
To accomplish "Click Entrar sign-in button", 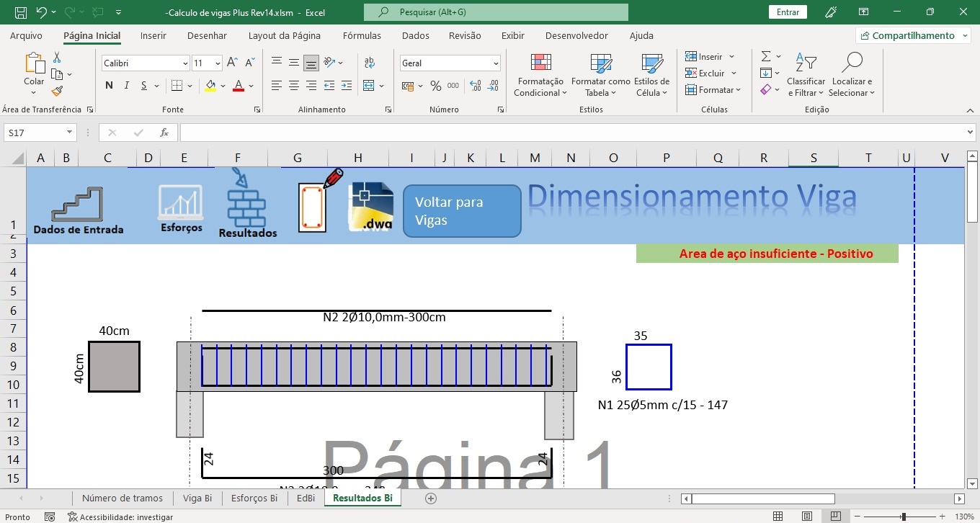I will [x=788, y=12].
